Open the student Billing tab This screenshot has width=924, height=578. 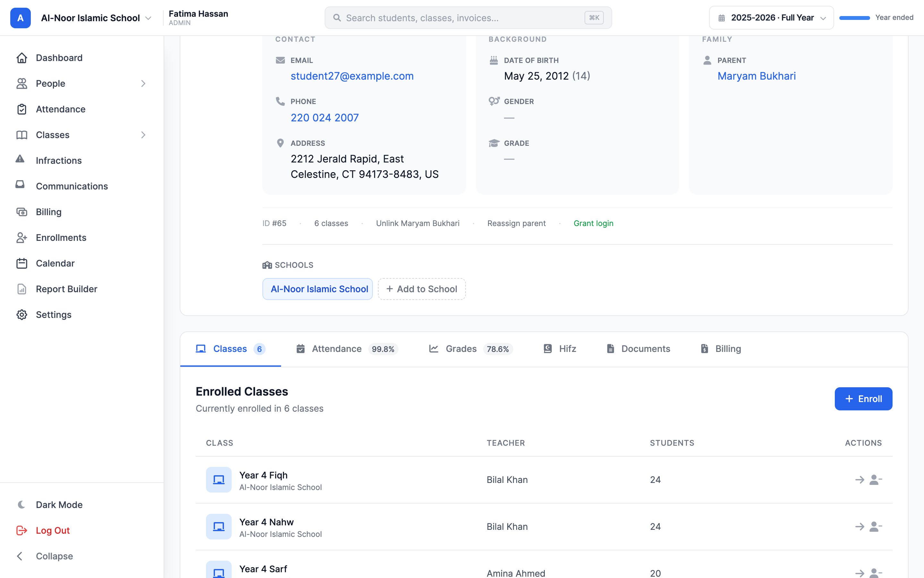coord(721,349)
